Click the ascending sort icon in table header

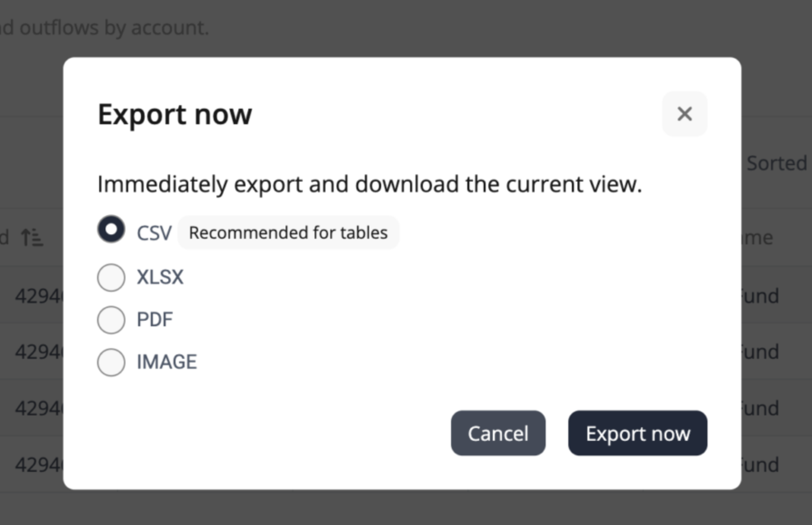tap(32, 237)
